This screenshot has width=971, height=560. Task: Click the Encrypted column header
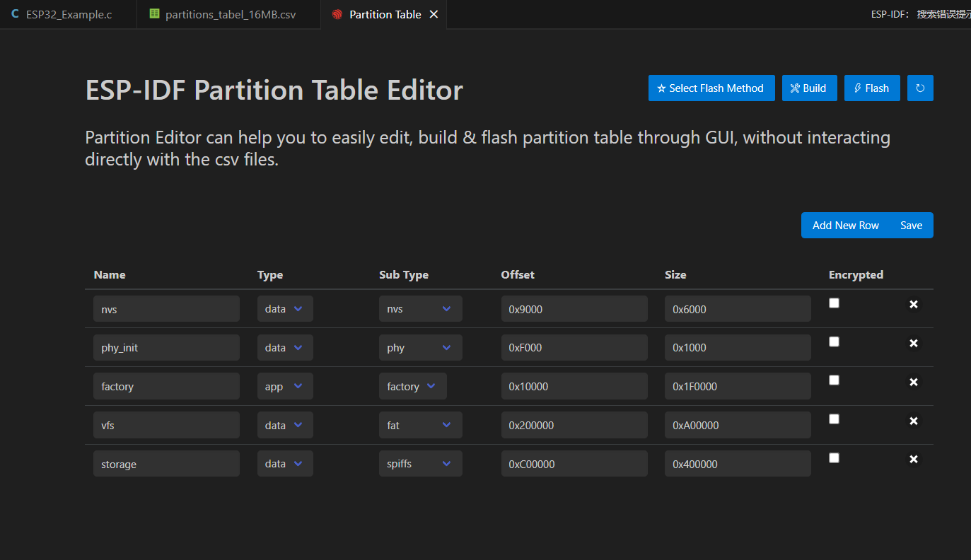[x=856, y=275]
